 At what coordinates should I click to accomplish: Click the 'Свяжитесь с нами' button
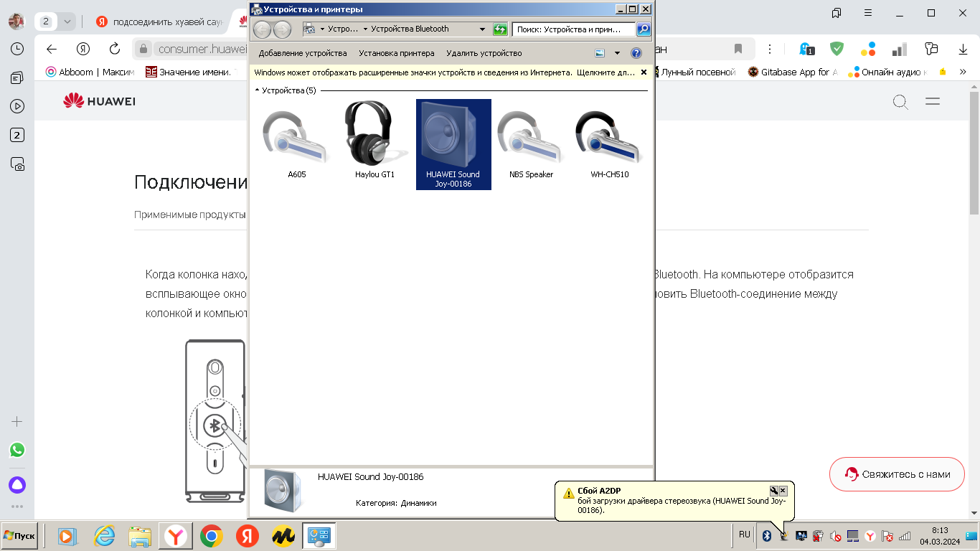[x=897, y=474]
